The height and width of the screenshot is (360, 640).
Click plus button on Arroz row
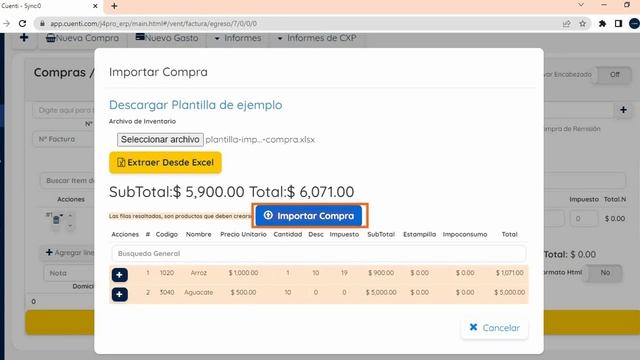pos(120,275)
